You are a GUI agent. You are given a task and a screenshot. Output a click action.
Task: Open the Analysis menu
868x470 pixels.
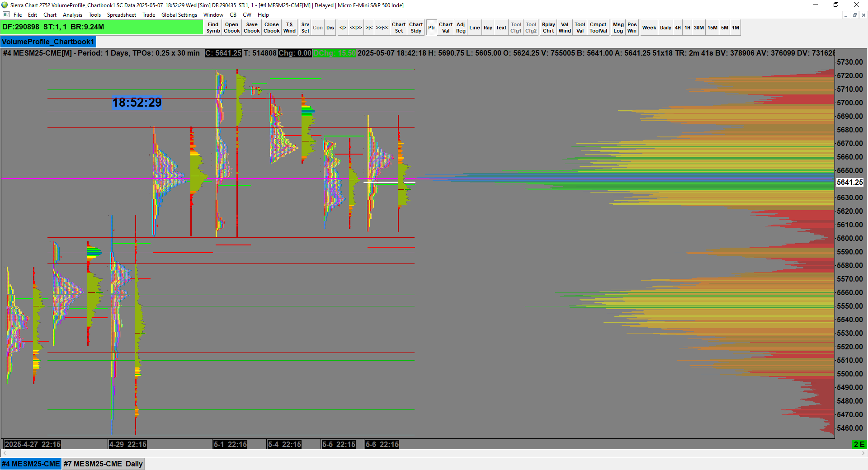point(72,15)
